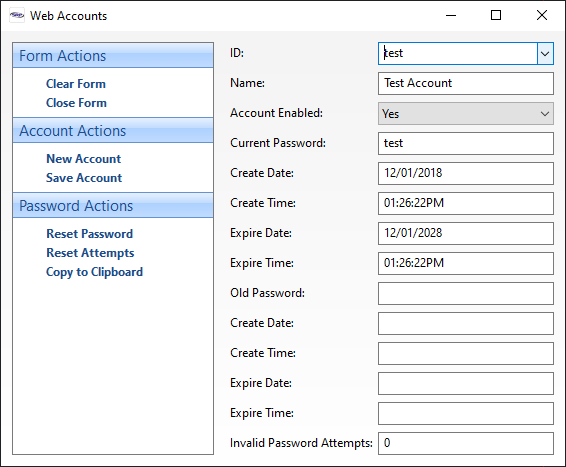Maximize the Web Accounts window
The height and width of the screenshot is (467, 566).
click(x=496, y=15)
